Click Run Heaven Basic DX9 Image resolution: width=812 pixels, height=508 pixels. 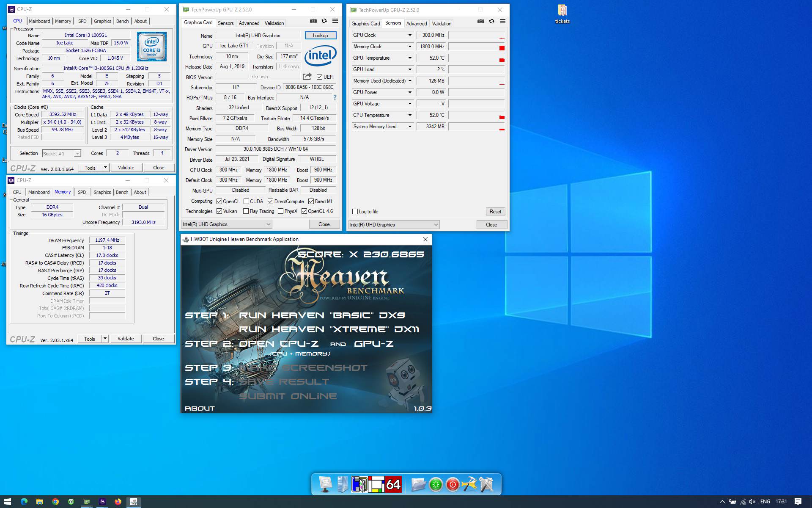(322, 315)
